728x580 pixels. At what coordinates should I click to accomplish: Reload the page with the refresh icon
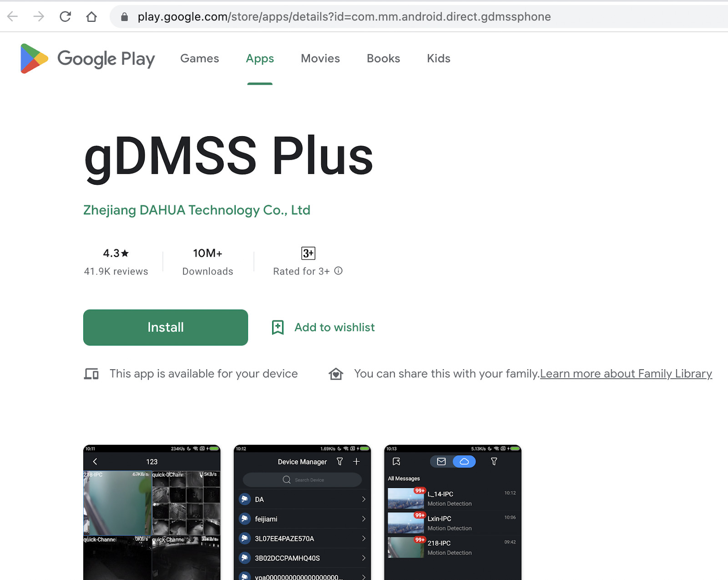click(x=65, y=17)
